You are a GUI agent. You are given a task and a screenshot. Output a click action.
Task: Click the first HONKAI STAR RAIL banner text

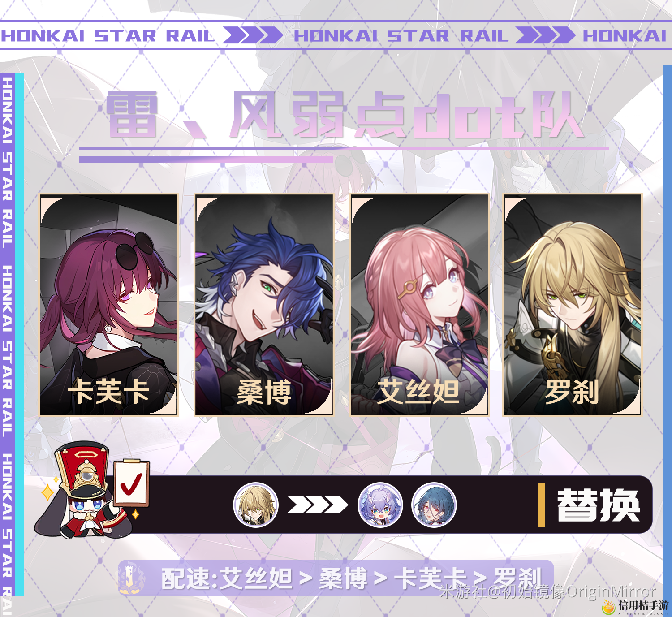coord(108,36)
